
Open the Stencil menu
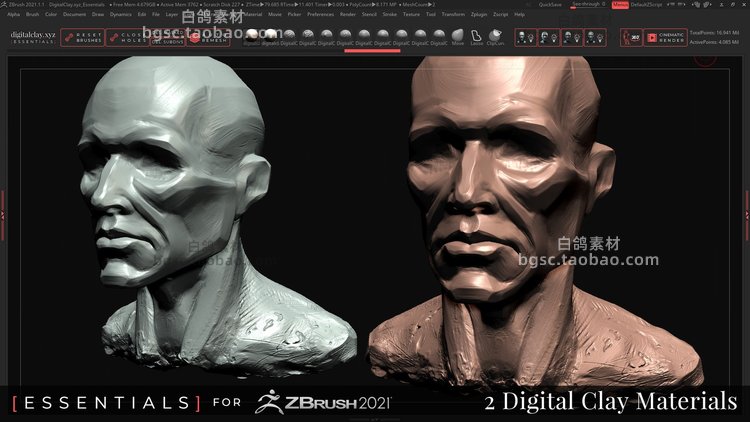pyautogui.click(x=369, y=14)
